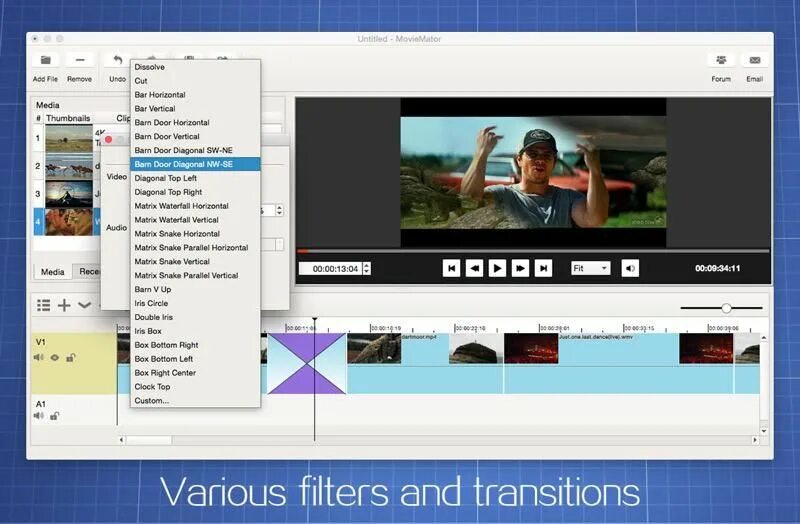Select media thumbnail in row 3
This screenshot has height=524, width=800.
(x=69, y=194)
